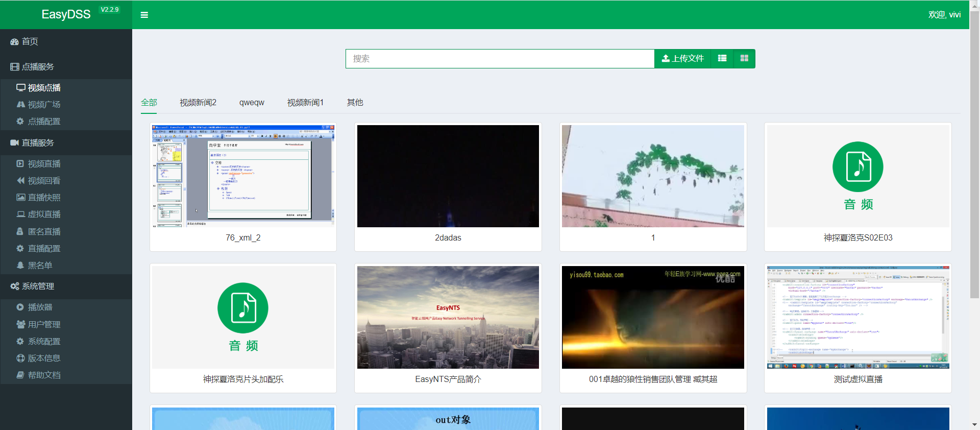Screen dimensions: 980x430
Task: Open 视频广场 from the sidebar
Action: [x=44, y=105]
